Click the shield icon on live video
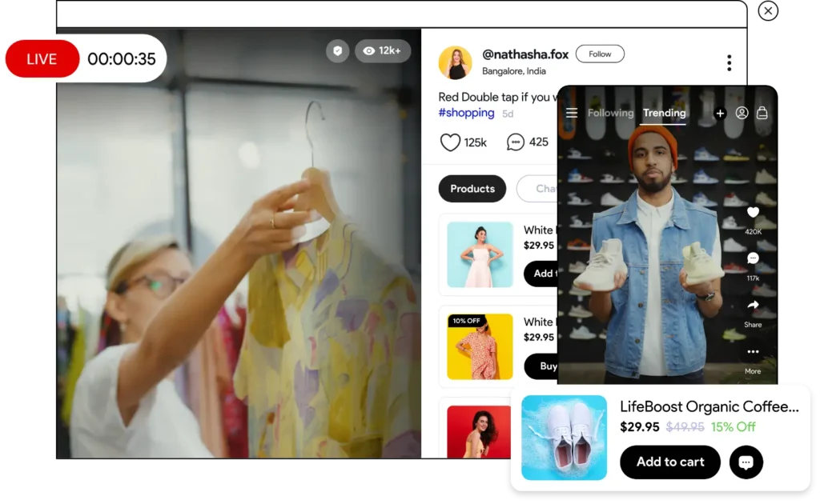The image size is (820, 504). coord(337,51)
